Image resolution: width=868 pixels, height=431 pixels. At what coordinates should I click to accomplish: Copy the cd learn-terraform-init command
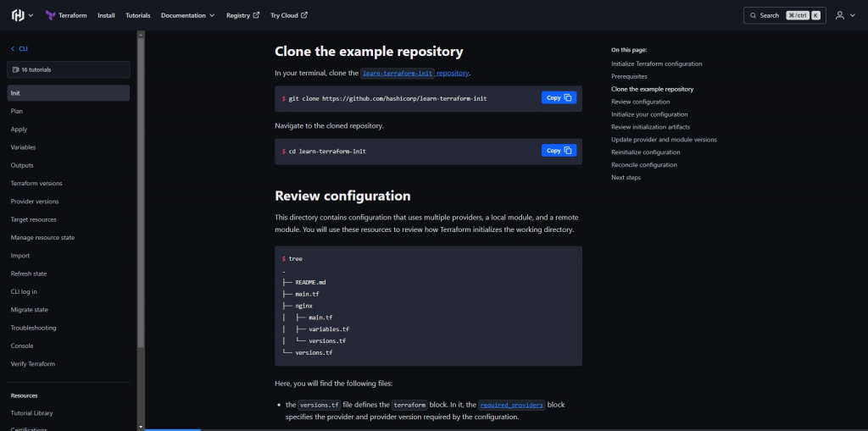(x=559, y=151)
